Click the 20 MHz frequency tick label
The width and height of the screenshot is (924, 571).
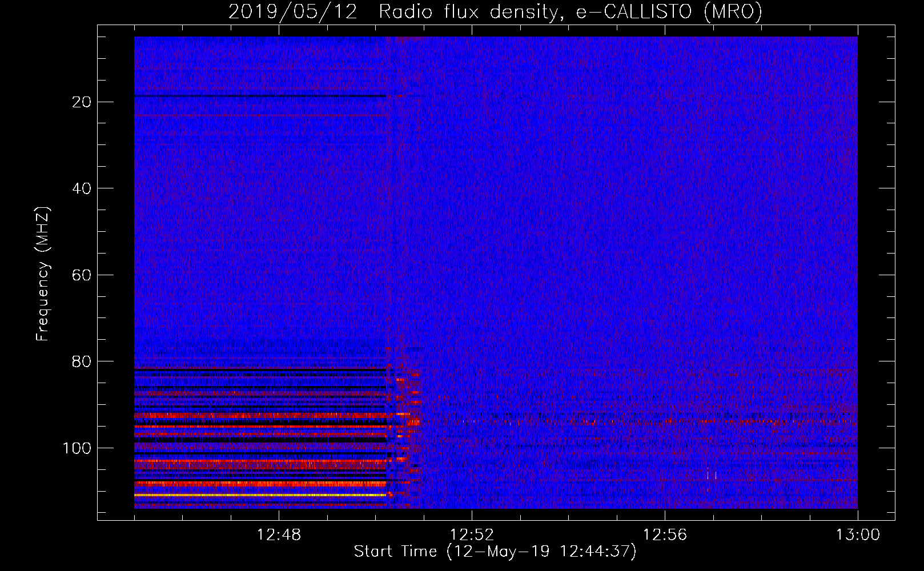[x=82, y=102]
